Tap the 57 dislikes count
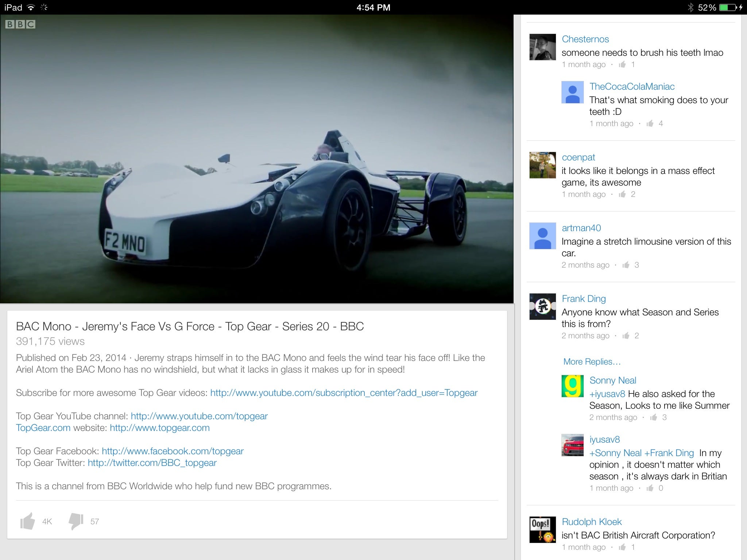The image size is (747, 560). (x=94, y=521)
